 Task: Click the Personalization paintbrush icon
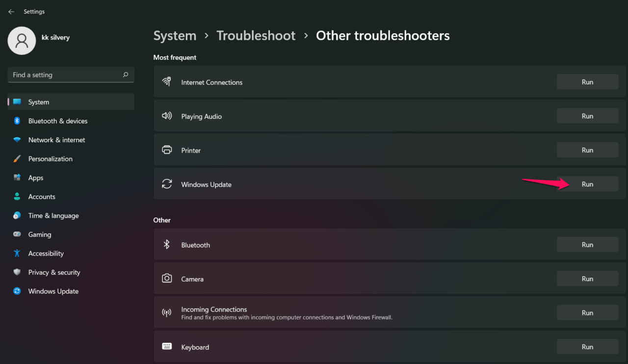point(17,159)
